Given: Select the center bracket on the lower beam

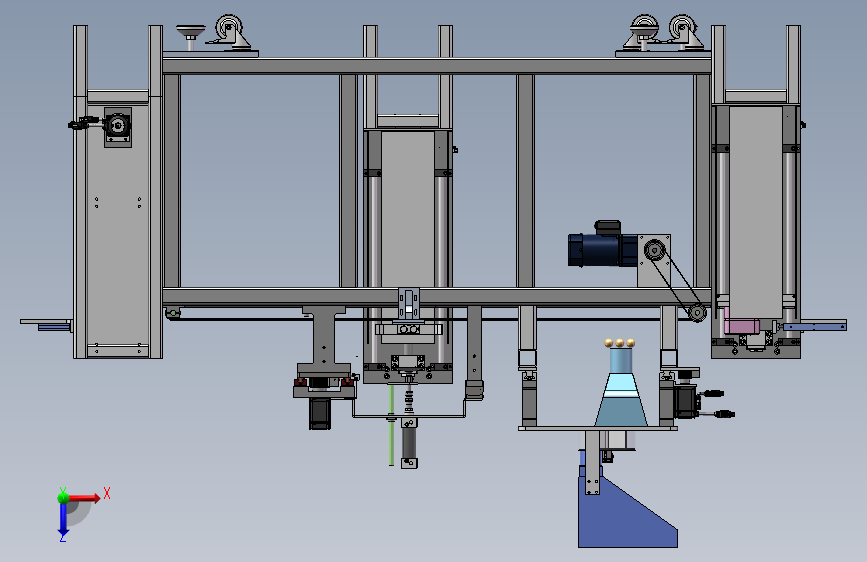Looking at the screenshot, I should point(409,304).
